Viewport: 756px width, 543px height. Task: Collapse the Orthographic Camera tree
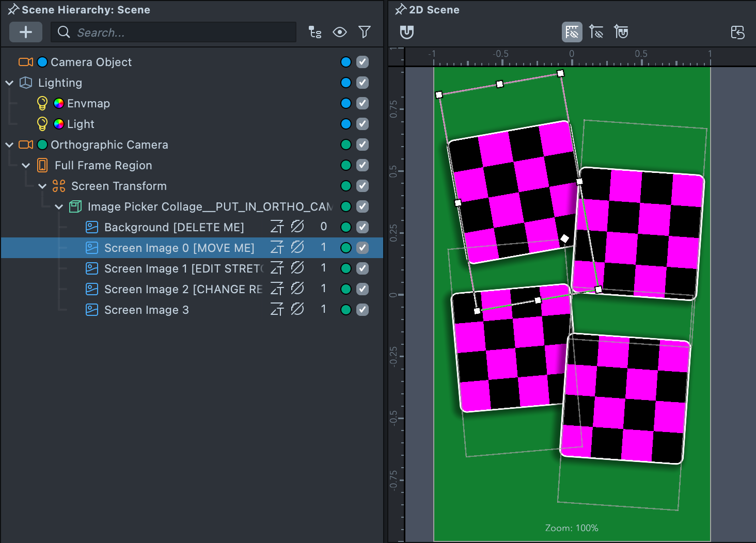pos(9,145)
